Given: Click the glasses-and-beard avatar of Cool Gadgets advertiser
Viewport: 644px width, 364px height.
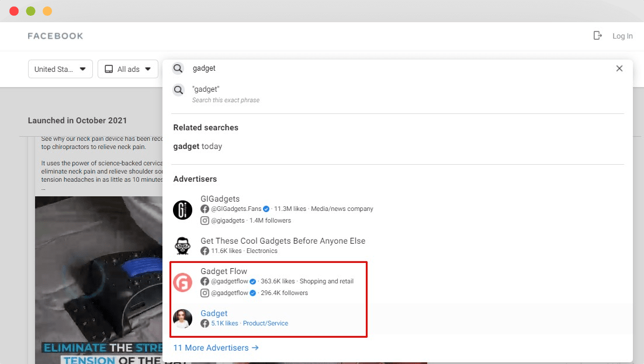Looking at the screenshot, I should pos(183,245).
